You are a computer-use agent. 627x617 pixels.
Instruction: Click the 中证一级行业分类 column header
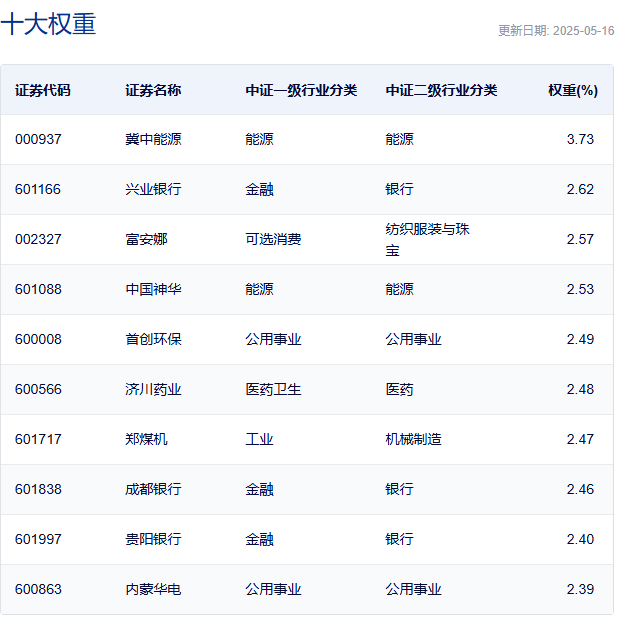(x=301, y=90)
